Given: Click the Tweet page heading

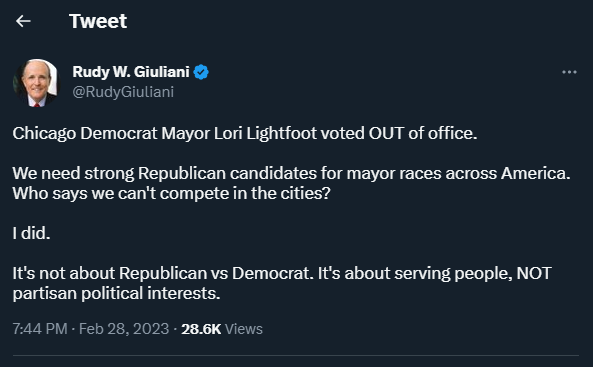Looking at the screenshot, I should pyautogui.click(x=98, y=21).
